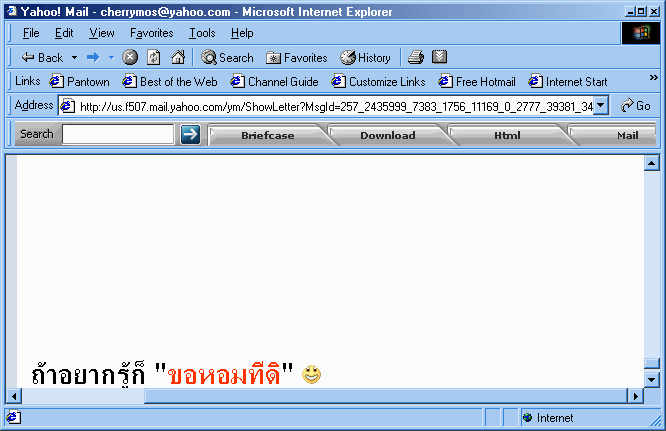
Task: Click the red Thai text "ขอหอมทีดิ"
Action: pyautogui.click(x=224, y=375)
